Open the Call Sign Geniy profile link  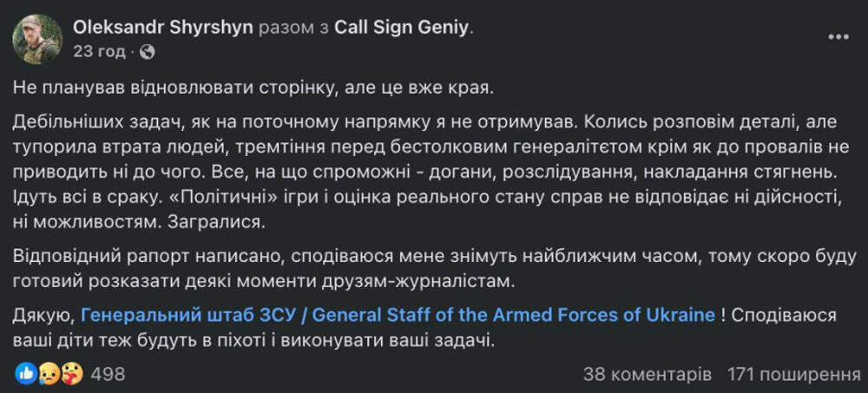click(x=401, y=29)
